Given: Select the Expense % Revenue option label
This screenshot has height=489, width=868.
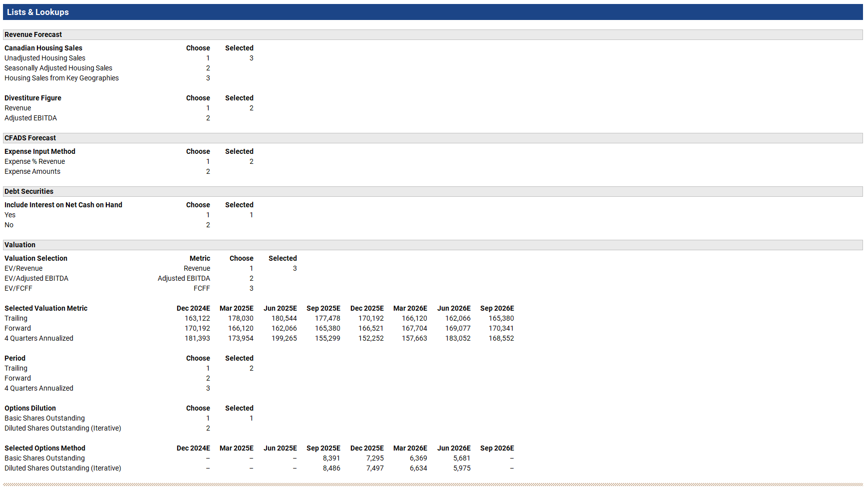Looking at the screenshot, I should coord(35,161).
